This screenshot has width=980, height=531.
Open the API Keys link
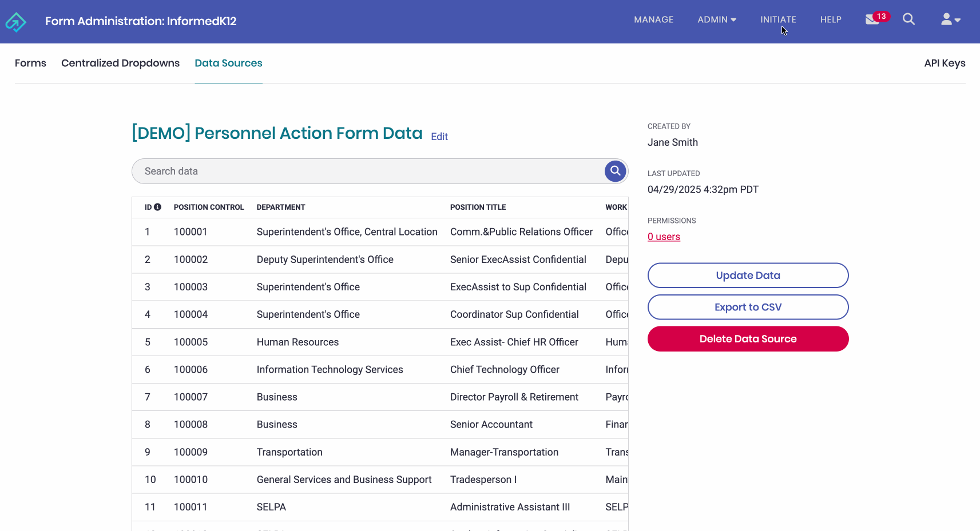click(945, 63)
